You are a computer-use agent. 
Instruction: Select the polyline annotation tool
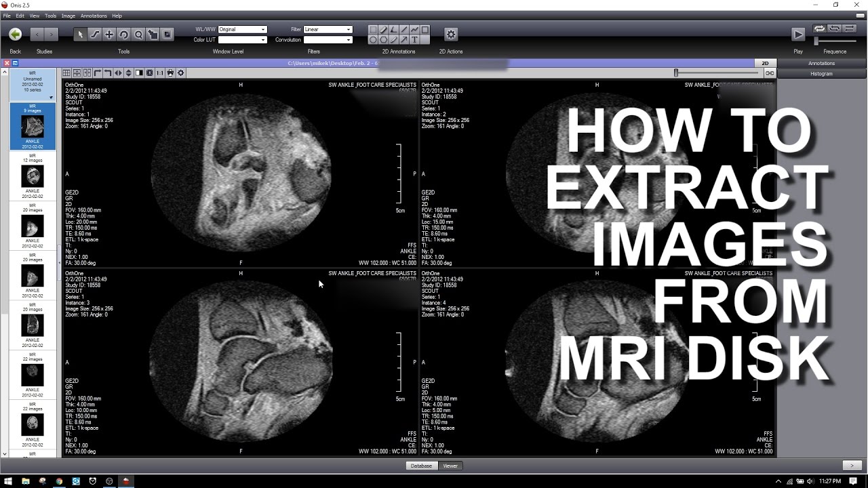pyautogui.click(x=415, y=30)
